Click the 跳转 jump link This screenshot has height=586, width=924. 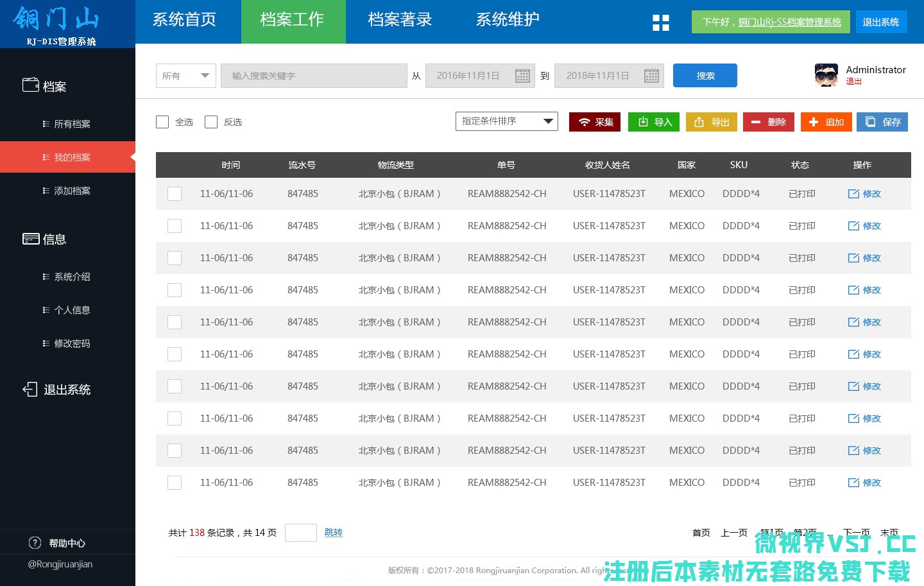point(333,533)
